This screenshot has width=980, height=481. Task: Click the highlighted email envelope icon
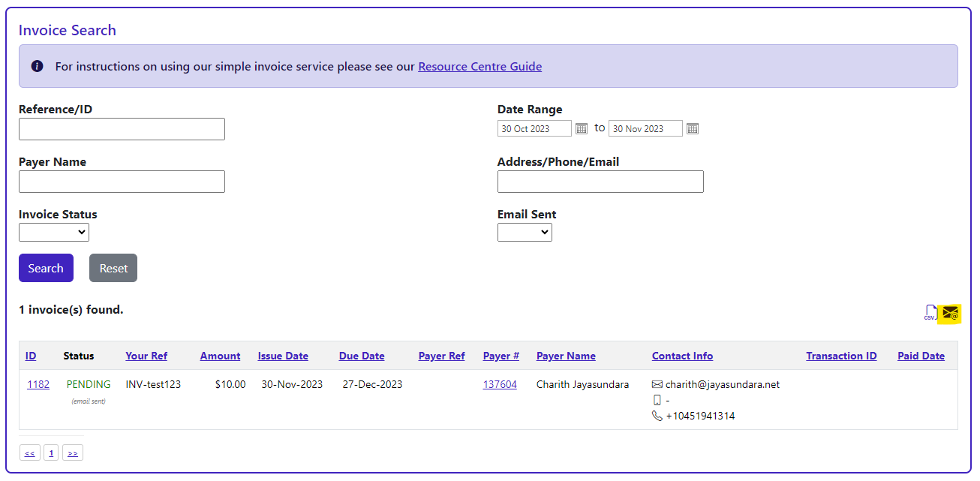click(950, 314)
